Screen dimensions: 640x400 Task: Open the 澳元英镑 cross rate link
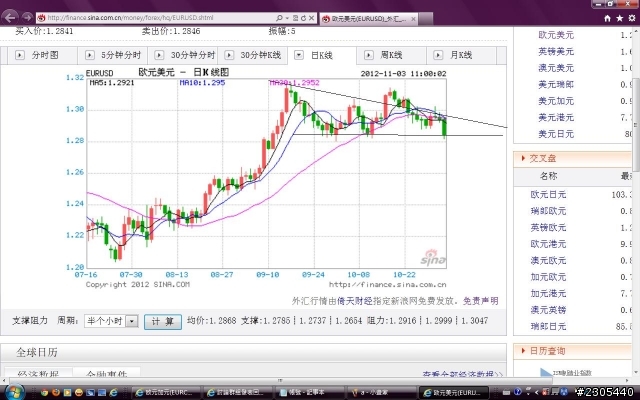coord(548,310)
